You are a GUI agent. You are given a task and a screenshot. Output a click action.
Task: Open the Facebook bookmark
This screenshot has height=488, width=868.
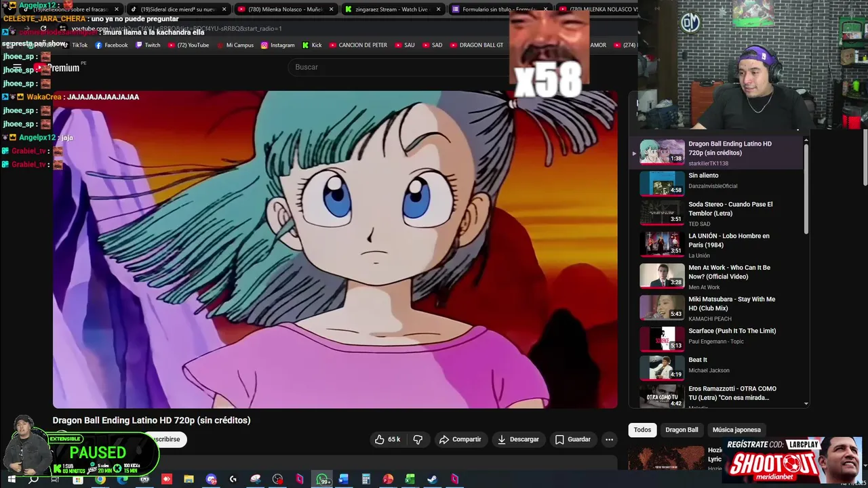111,45
